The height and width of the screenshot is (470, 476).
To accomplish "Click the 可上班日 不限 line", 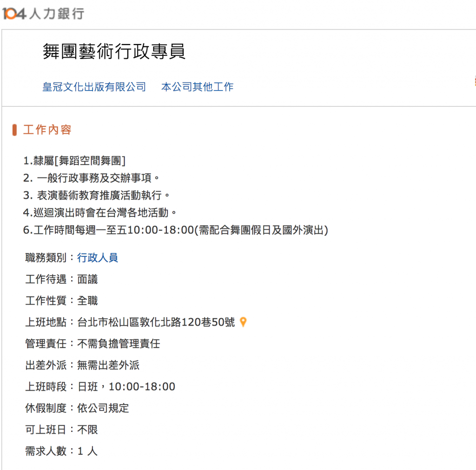I will 61,430.
